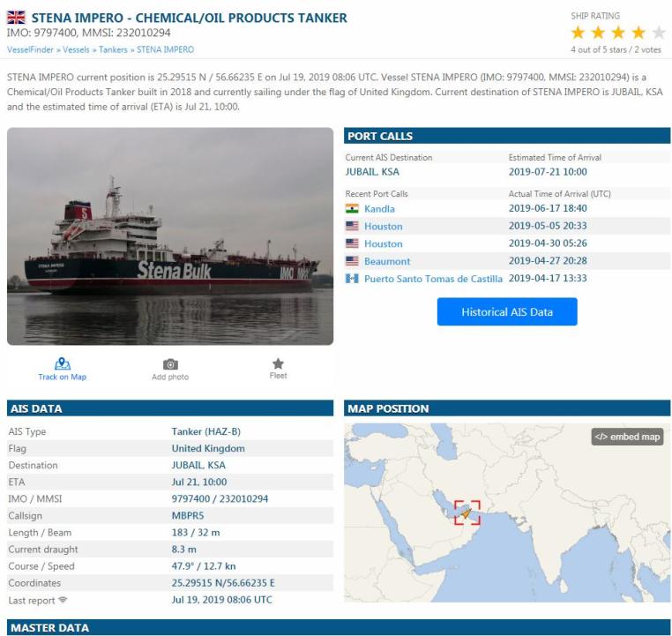Open the Beaumont port link
The height and width of the screenshot is (636, 672).
tap(387, 261)
